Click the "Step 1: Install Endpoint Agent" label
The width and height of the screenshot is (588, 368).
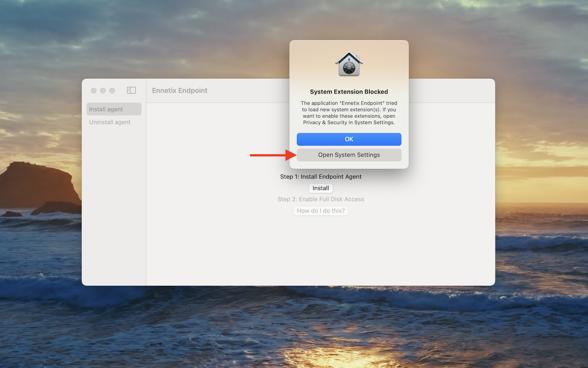point(321,177)
